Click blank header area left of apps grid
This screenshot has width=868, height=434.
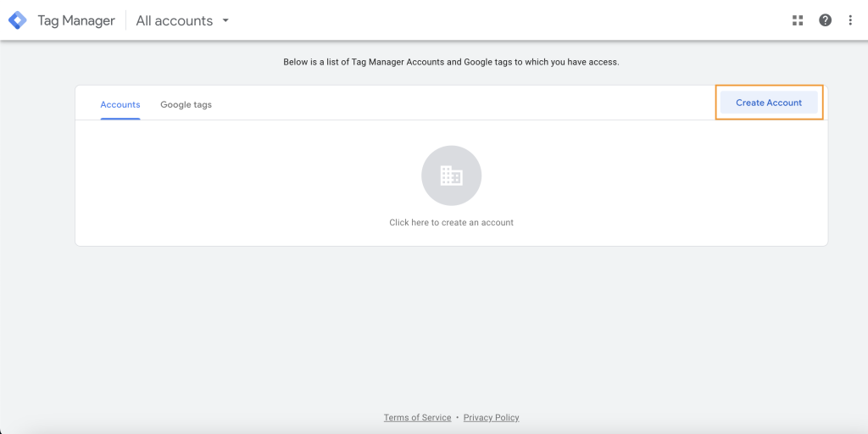click(509, 20)
